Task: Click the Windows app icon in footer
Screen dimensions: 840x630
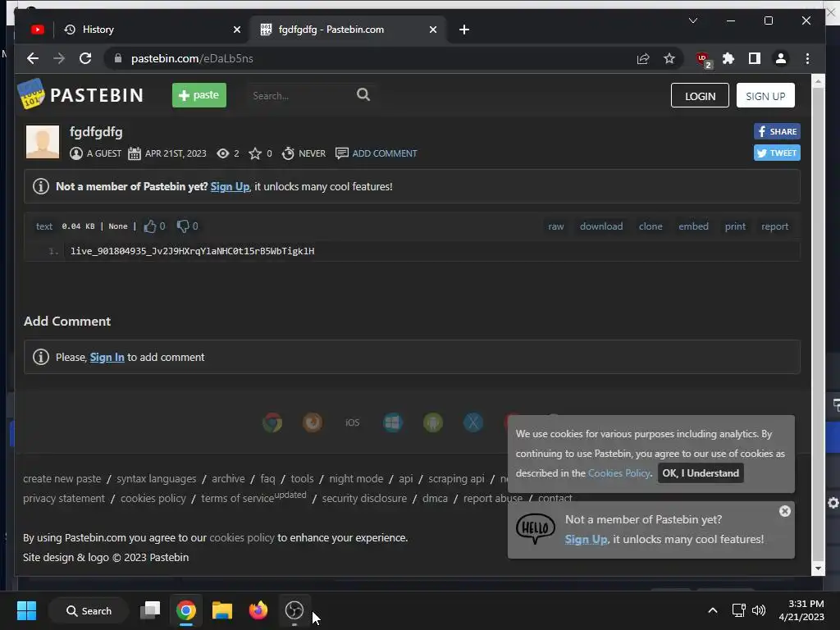Action: pos(393,422)
